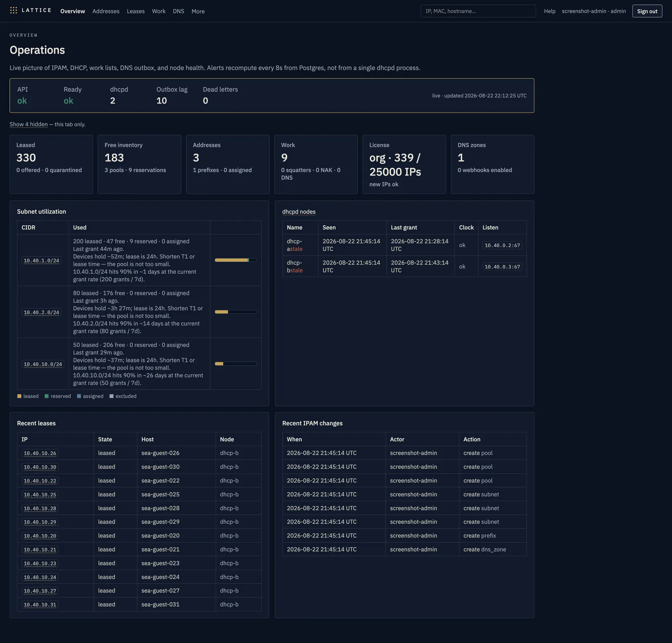Open the Leased 330 card
Image resolution: width=672 pixels, height=643 pixels.
point(51,164)
